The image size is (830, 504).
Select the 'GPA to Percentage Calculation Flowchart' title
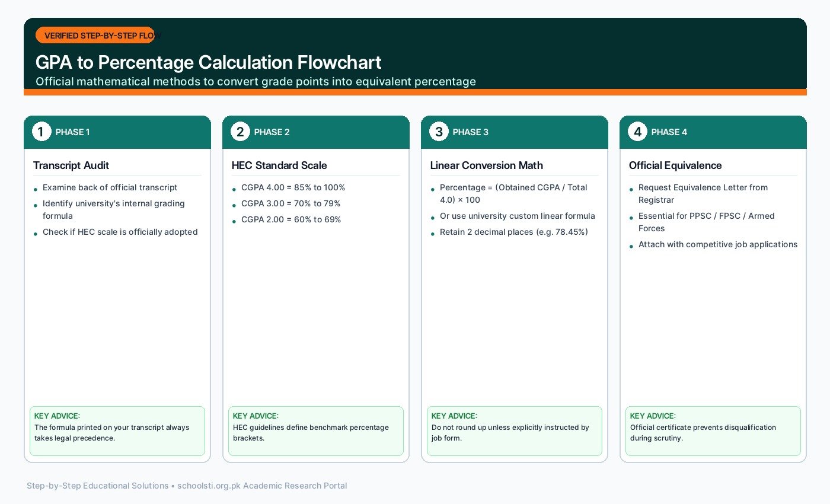click(x=208, y=62)
